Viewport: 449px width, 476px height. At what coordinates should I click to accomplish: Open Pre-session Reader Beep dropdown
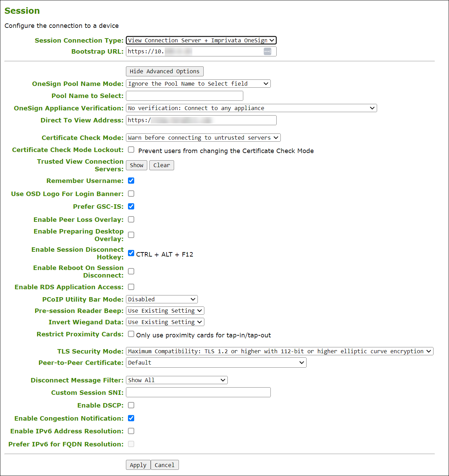[165, 311]
